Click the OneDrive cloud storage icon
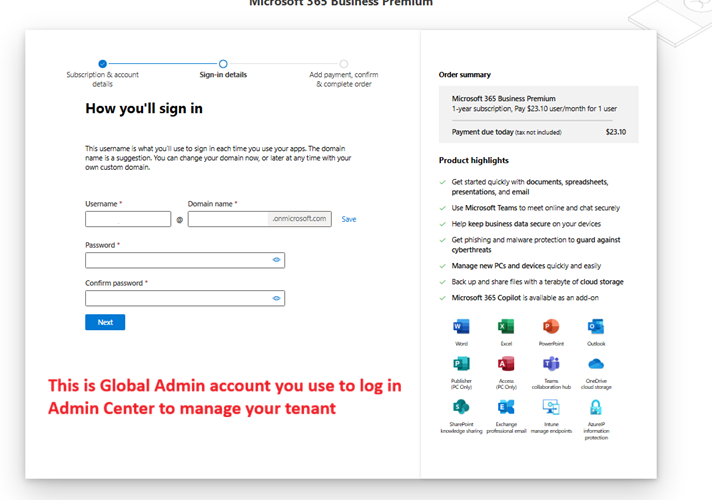 click(x=596, y=364)
